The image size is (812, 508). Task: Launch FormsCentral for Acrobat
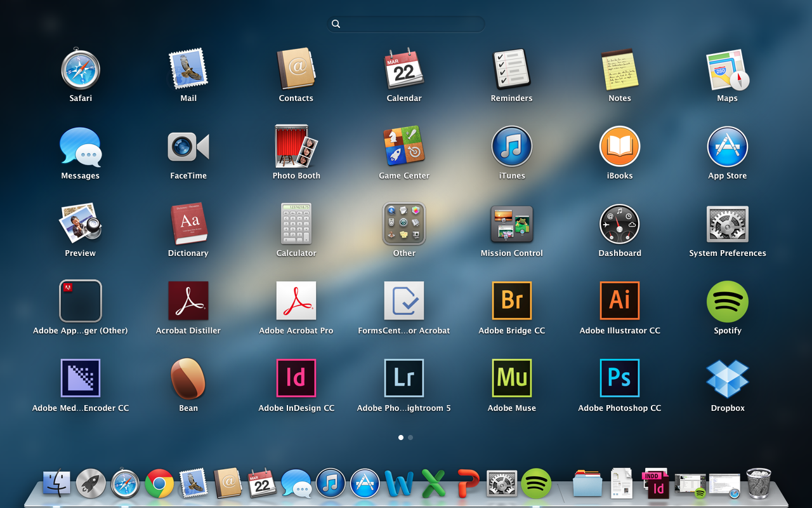tap(404, 301)
